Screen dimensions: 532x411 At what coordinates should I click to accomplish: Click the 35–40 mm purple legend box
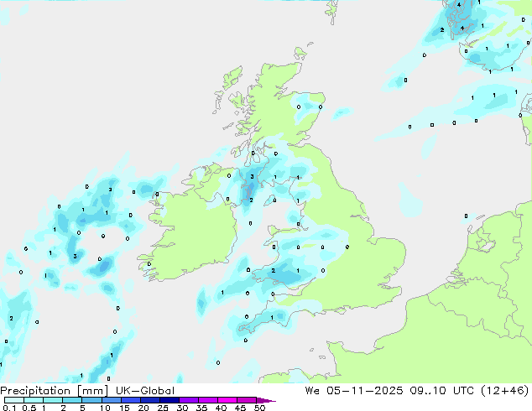207,400
